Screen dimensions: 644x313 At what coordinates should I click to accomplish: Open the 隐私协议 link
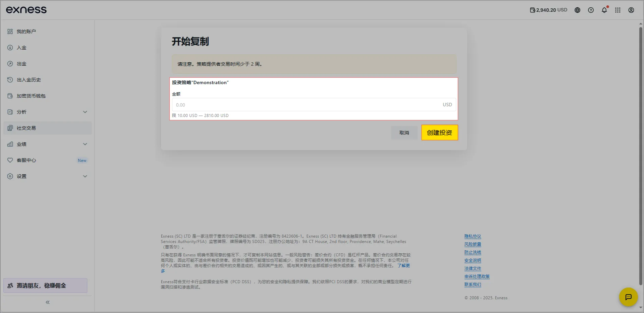473,236
